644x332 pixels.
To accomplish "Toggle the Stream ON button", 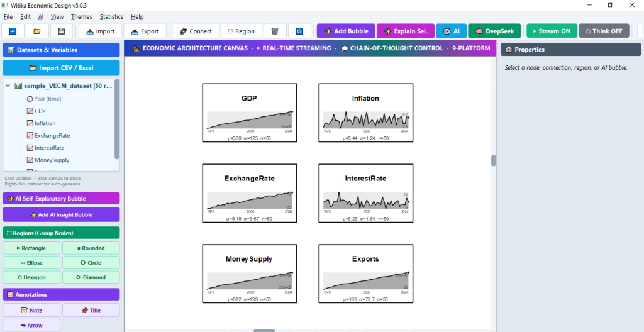I will 552,31.
